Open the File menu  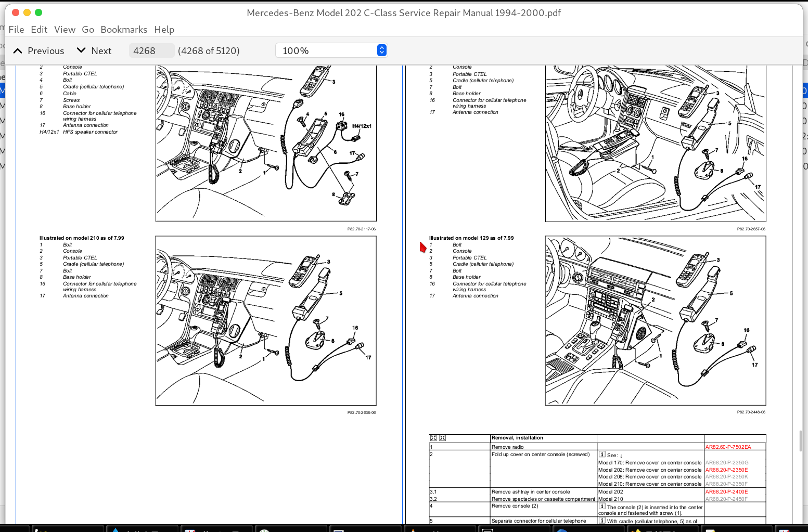point(16,30)
